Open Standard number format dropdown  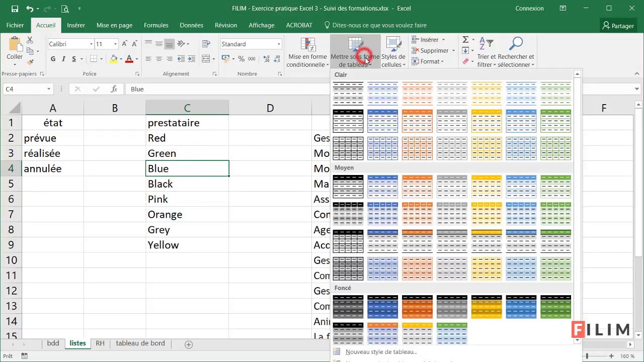tap(278, 44)
